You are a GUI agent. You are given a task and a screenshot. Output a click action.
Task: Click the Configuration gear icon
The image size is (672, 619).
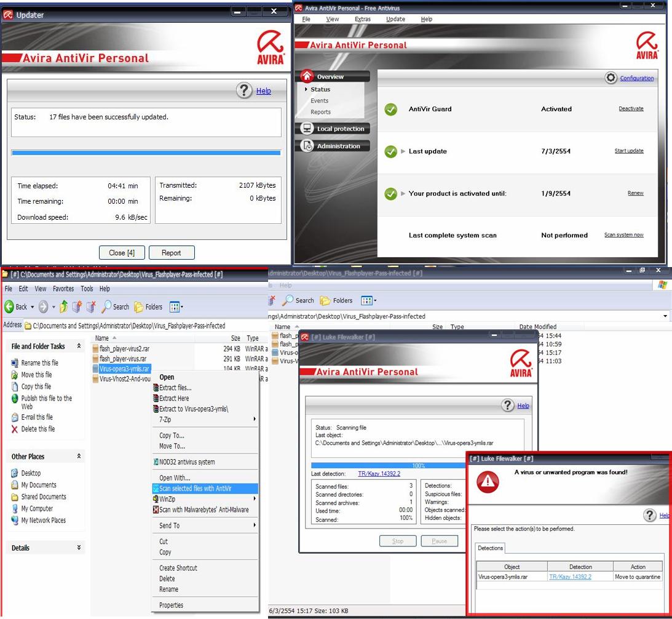click(611, 78)
